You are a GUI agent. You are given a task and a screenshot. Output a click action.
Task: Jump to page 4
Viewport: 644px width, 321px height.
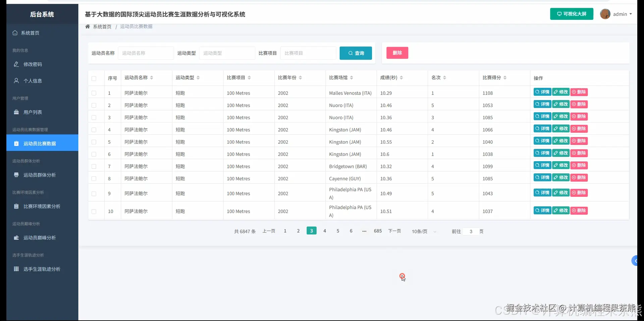[x=325, y=231]
